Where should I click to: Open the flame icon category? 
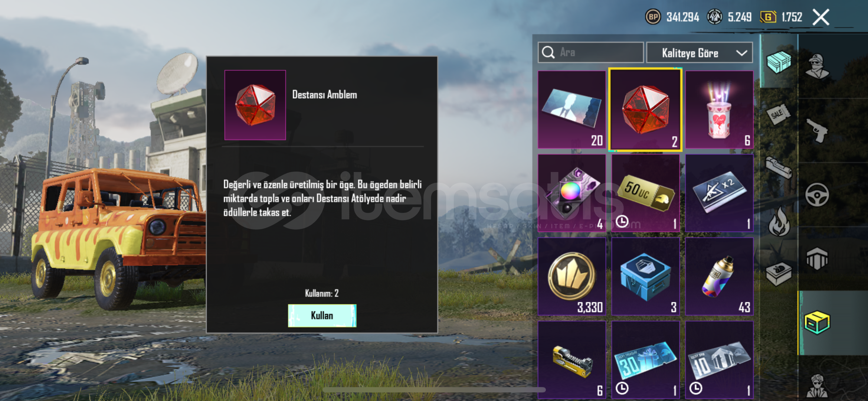(779, 222)
